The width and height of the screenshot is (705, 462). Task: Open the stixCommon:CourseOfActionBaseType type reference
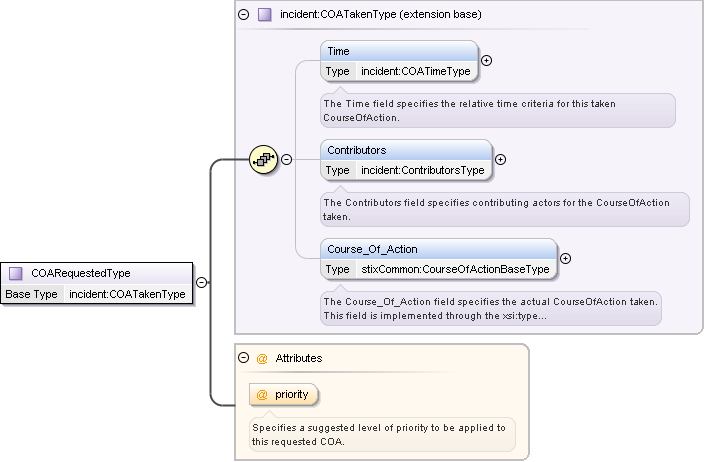454,269
